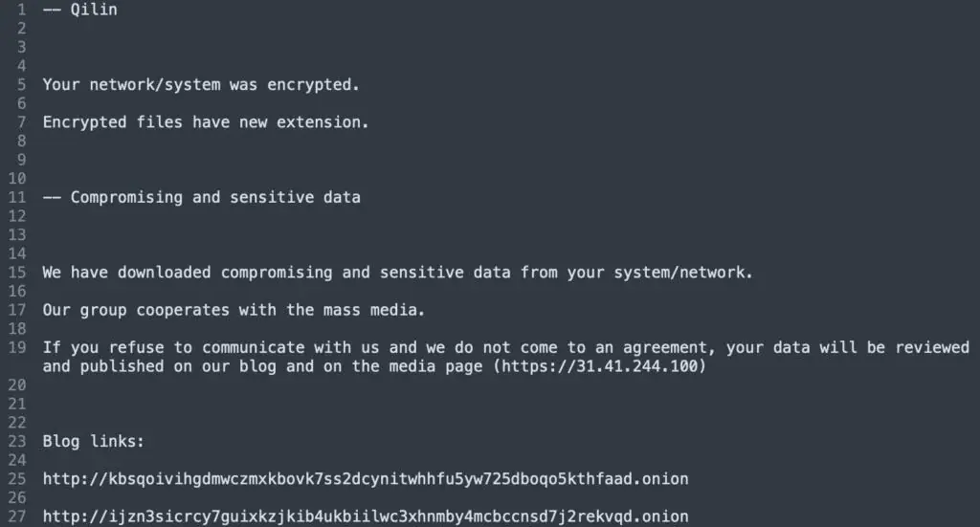Viewport: 980px width, 527px height.
Task: Click line number 15 in the gutter
Action: point(17,273)
